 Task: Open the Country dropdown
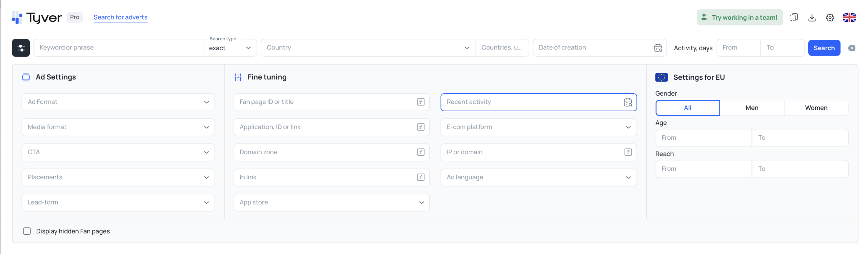(368, 48)
